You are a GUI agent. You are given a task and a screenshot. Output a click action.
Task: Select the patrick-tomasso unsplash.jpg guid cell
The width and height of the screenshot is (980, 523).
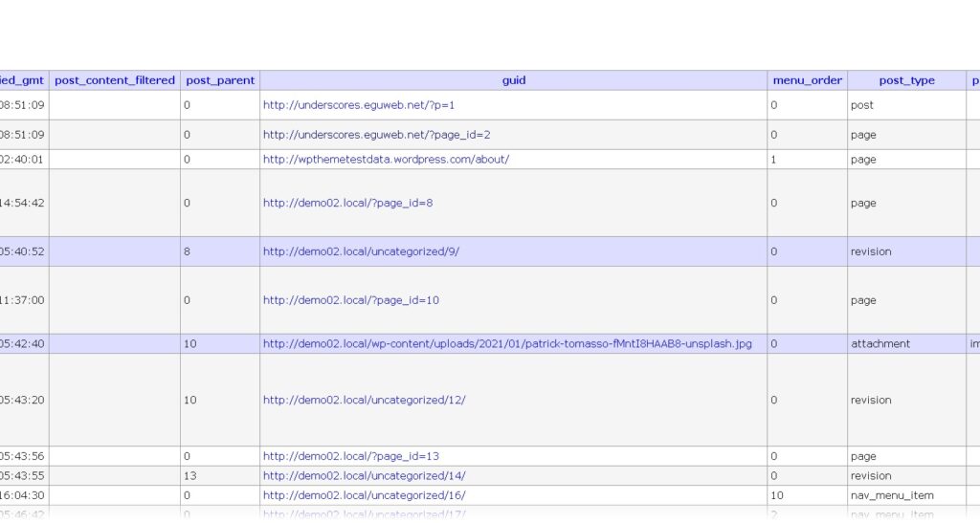coord(506,343)
